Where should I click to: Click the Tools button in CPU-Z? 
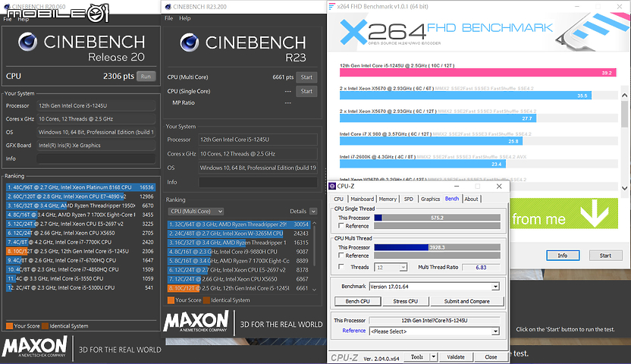416,356
